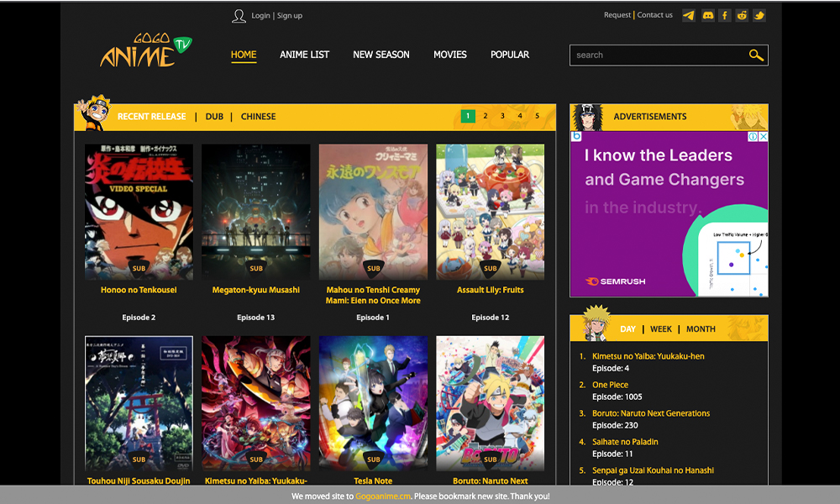Switch to the WEEK ranking tab

pos(660,329)
